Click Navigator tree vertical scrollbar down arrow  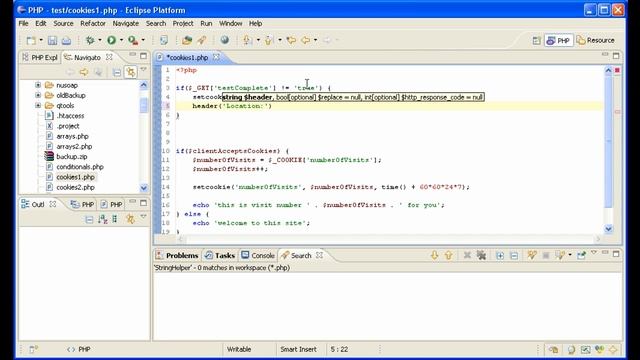coord(144,188)
